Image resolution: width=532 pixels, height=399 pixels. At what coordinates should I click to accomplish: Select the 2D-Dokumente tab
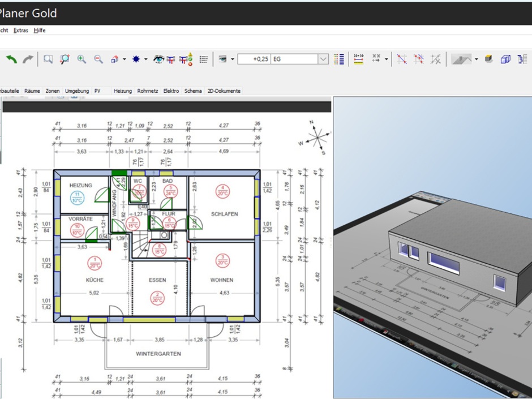(x=224, y=91)
